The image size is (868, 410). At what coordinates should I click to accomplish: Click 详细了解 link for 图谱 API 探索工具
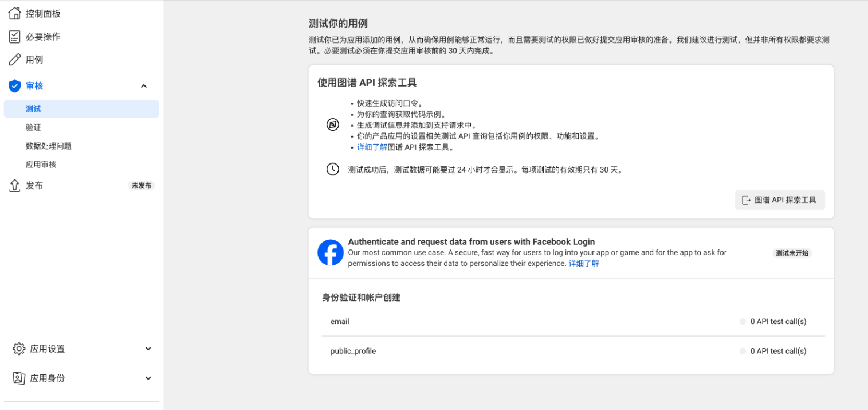tap(372, 147)
